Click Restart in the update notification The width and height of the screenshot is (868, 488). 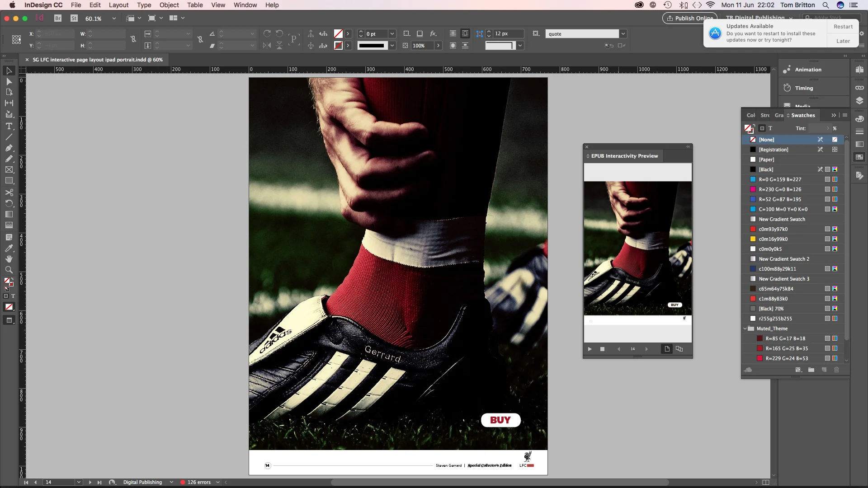click(x=843, y=27)
